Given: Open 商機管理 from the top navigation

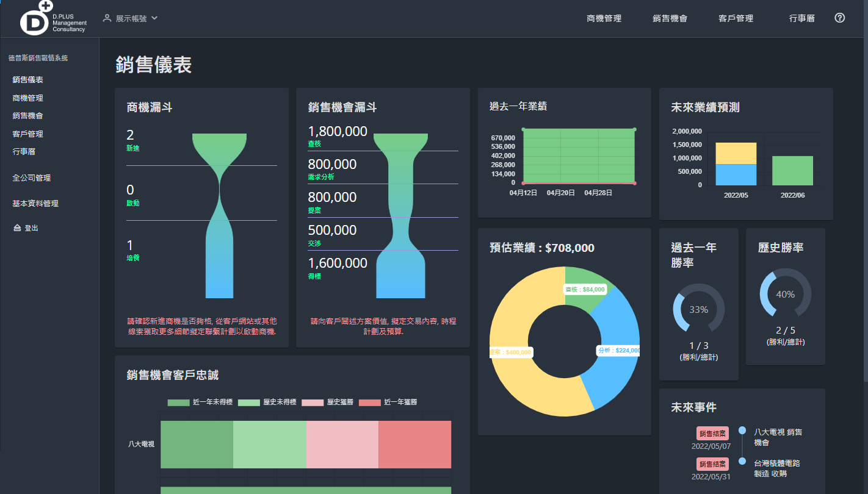Looking at the screenshot, I should [x=603, y=18].
